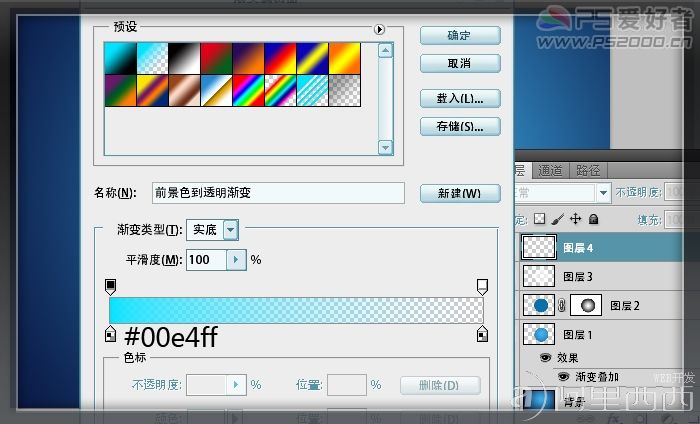Screen dimensions: 700x424
Task: Select the rainbow gradient preset swatch
Action: 248,91
